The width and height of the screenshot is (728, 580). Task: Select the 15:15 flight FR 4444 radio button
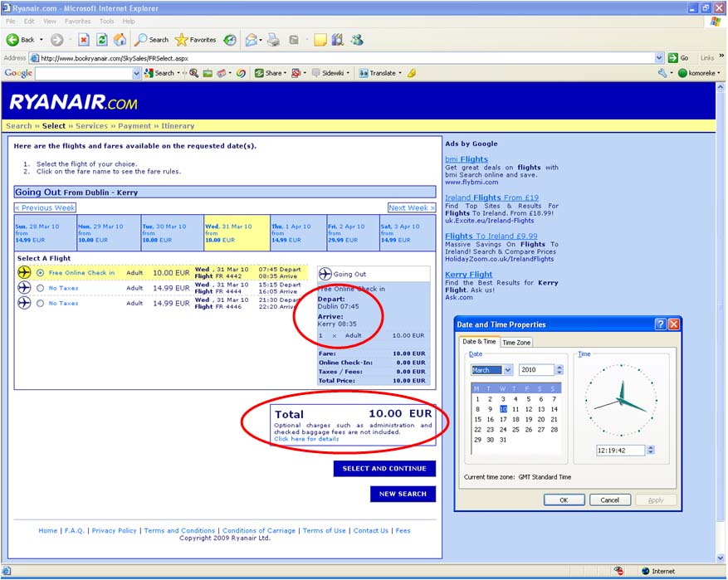tap(41, 288)
